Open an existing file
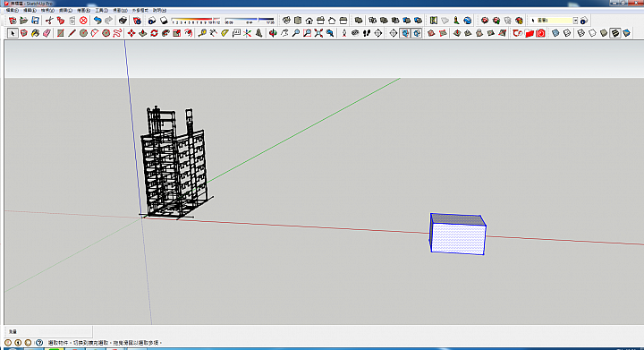Screen dimensions: 644x350 24,20
